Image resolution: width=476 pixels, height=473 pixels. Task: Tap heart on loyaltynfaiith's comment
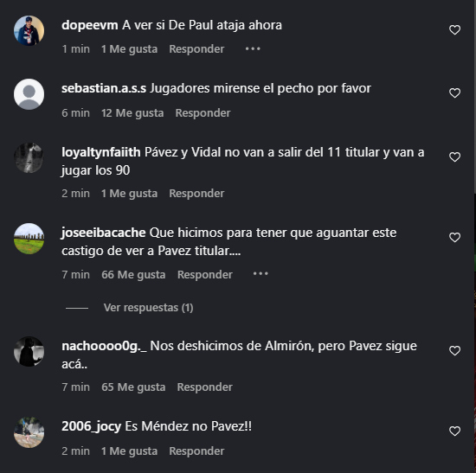tap(454, 157)
